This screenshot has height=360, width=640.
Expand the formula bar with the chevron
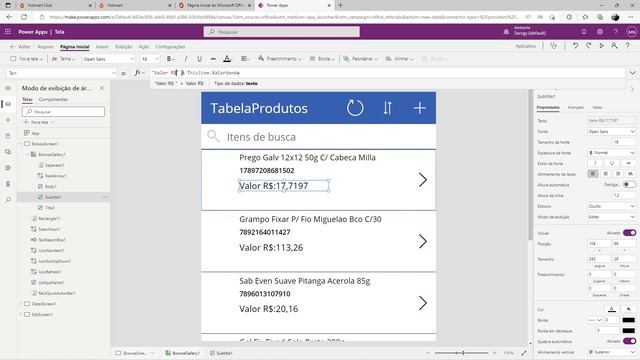[632, 73]
